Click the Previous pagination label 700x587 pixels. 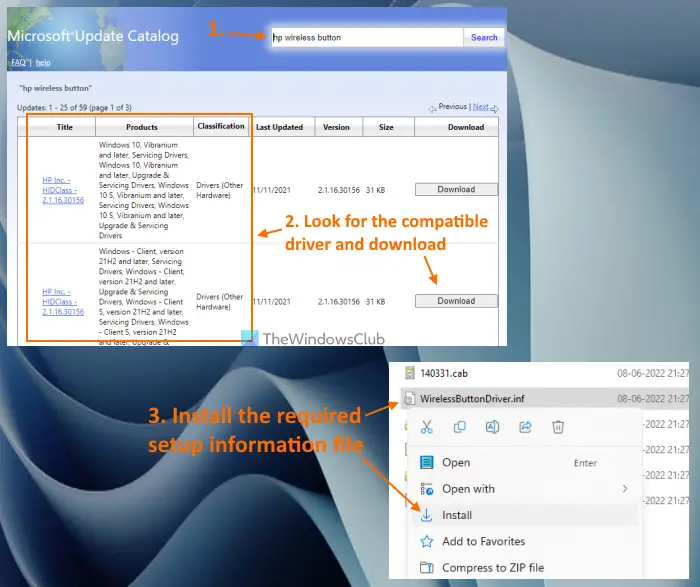[452, 107]
